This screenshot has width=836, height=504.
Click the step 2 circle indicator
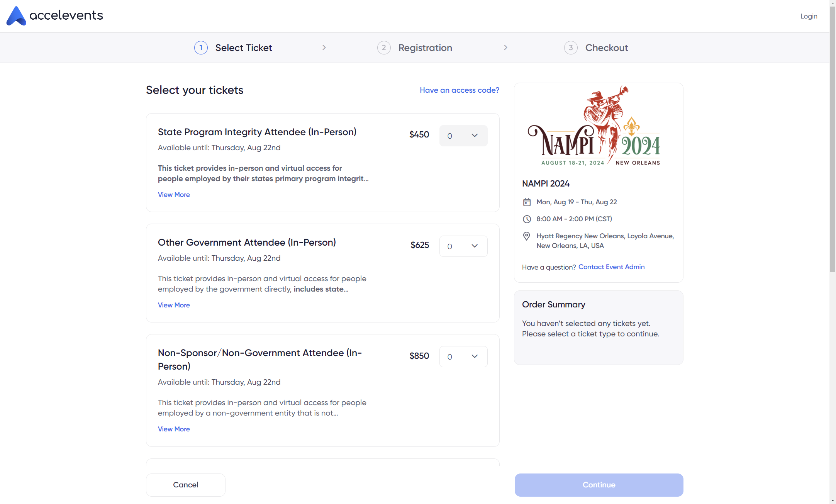384,48
